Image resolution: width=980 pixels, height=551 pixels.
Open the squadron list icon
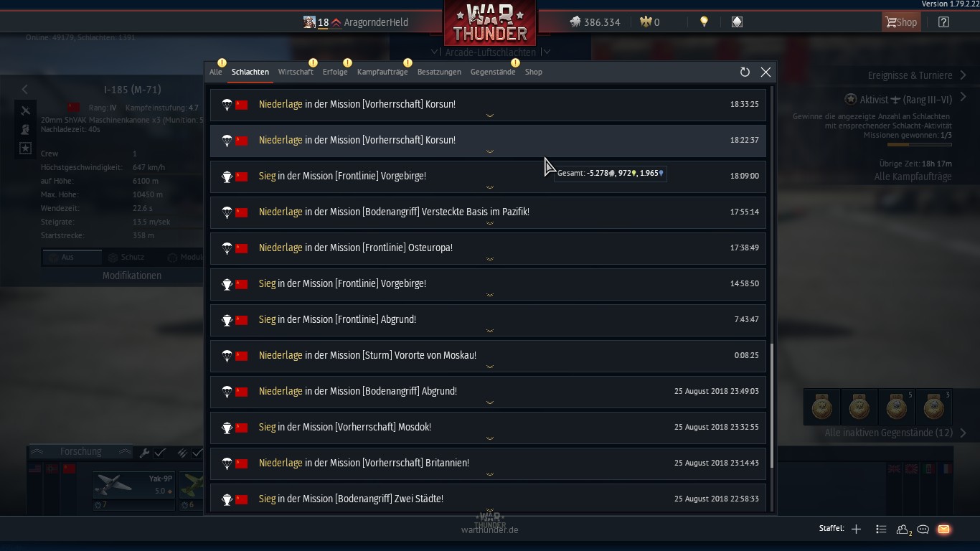click(x=881, y=529)
